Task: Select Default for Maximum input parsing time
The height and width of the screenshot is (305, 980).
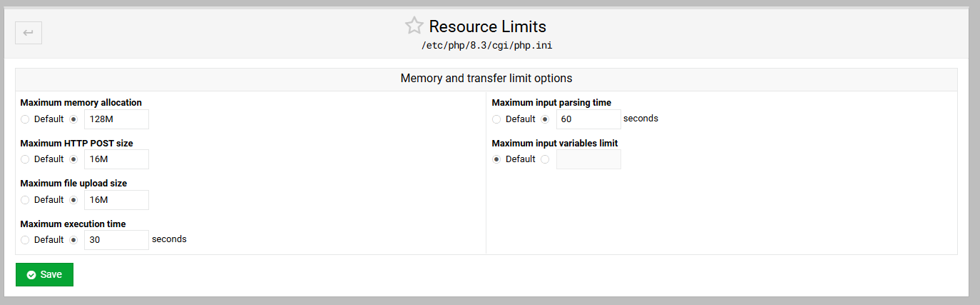Action: pyautogui.click(x=496, y=119)
